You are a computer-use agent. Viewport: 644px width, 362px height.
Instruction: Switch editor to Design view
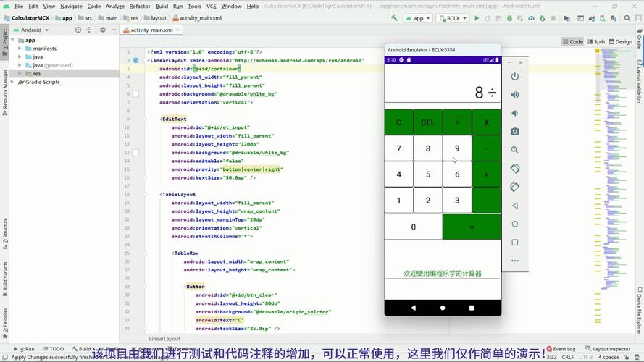[x=621, y=41]
